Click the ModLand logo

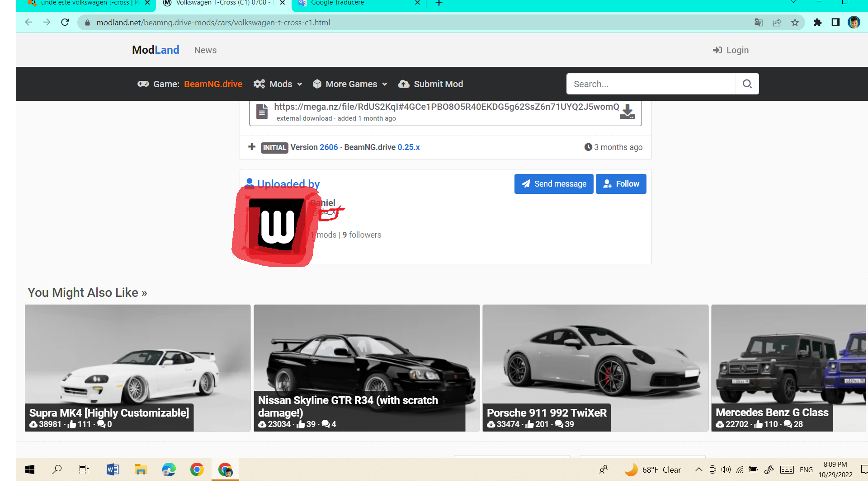(156, 50)
